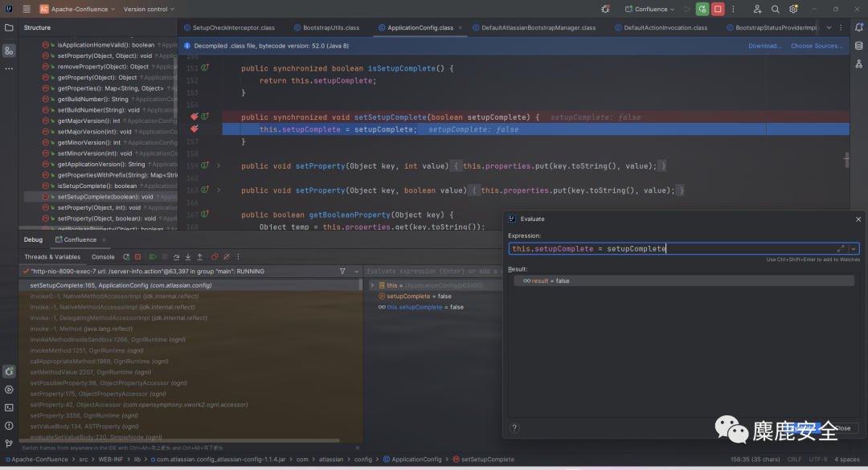Click ApplicationConfig in the breadcrumb bar

click(x=412, y=460)
